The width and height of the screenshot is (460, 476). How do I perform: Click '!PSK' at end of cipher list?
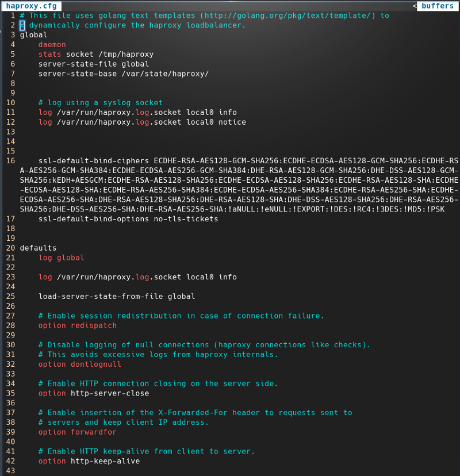point(435,209)
